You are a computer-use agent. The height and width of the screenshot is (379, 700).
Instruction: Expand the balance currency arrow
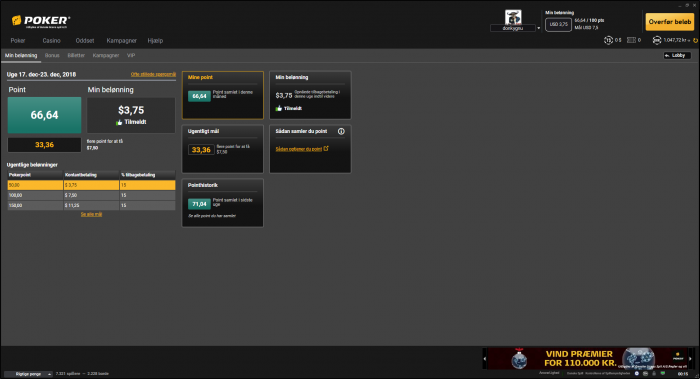tap(690, 41)
